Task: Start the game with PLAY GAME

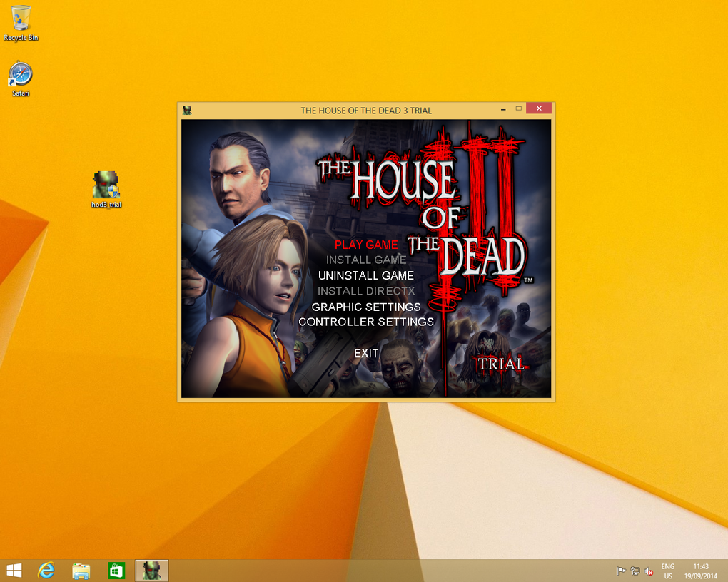Action: point(366,245)
